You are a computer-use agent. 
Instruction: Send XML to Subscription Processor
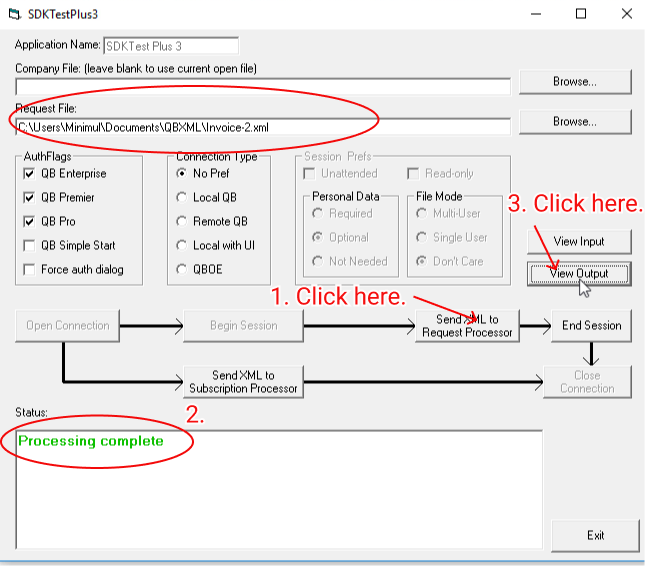[244, 382]
